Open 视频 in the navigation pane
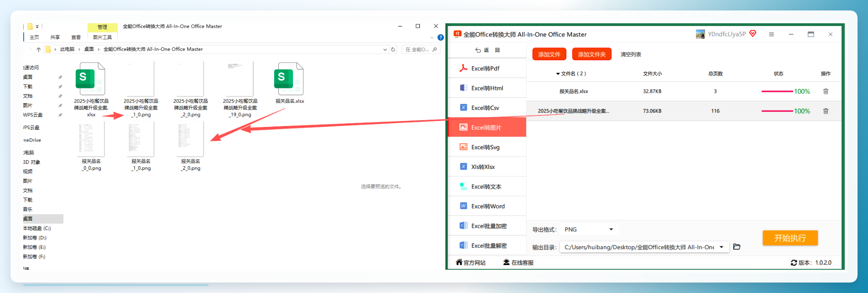The width and height of the screenshot is (868, 293). (x=28, y=172)
